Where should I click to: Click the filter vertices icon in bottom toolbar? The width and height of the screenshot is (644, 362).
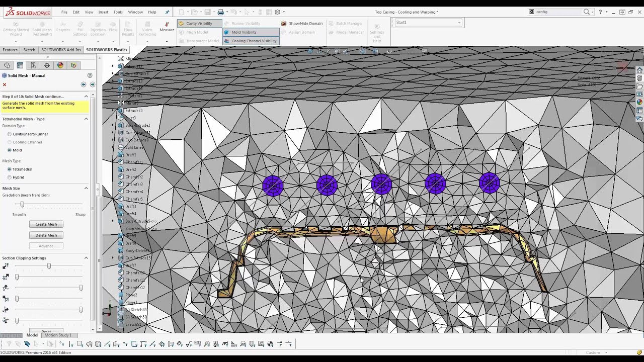62,344
